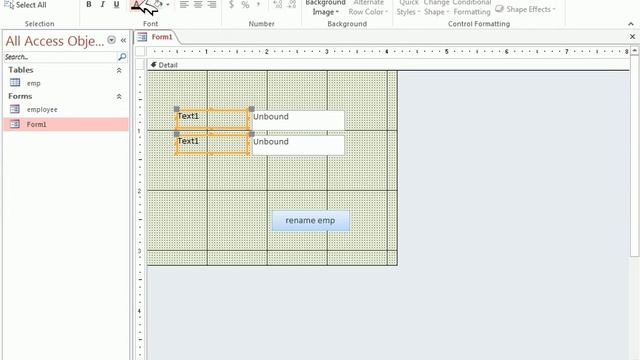Viewport: 640px width, 360px height.
Task: Collapse the navigation pane
Action: click(123, 40)
